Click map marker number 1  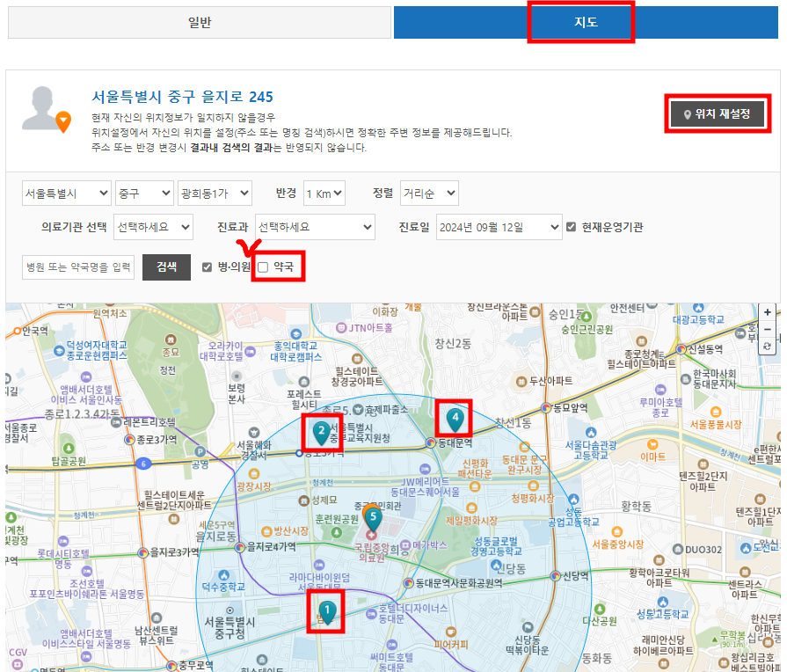tap(327, 612)
